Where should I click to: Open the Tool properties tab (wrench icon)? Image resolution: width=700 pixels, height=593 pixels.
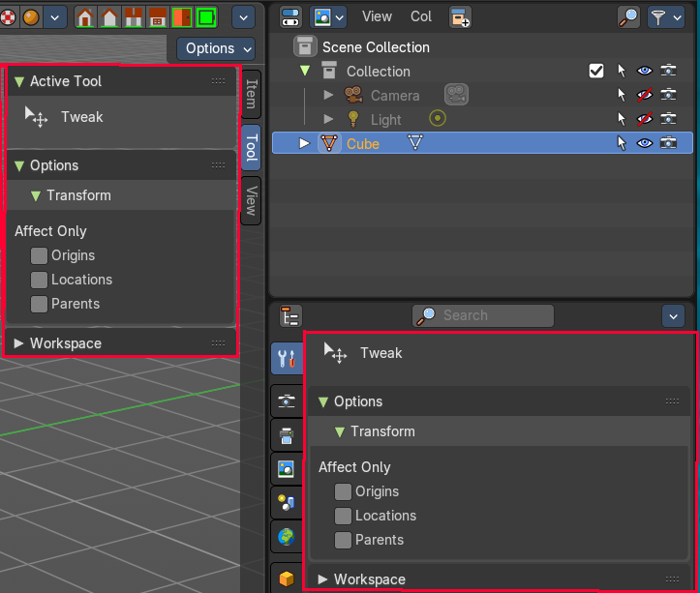[x=287, y=358]
